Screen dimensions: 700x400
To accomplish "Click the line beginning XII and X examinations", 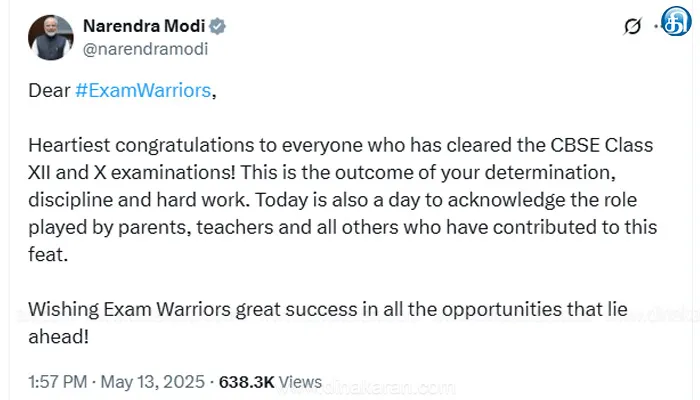I will [x=322, y=172].
